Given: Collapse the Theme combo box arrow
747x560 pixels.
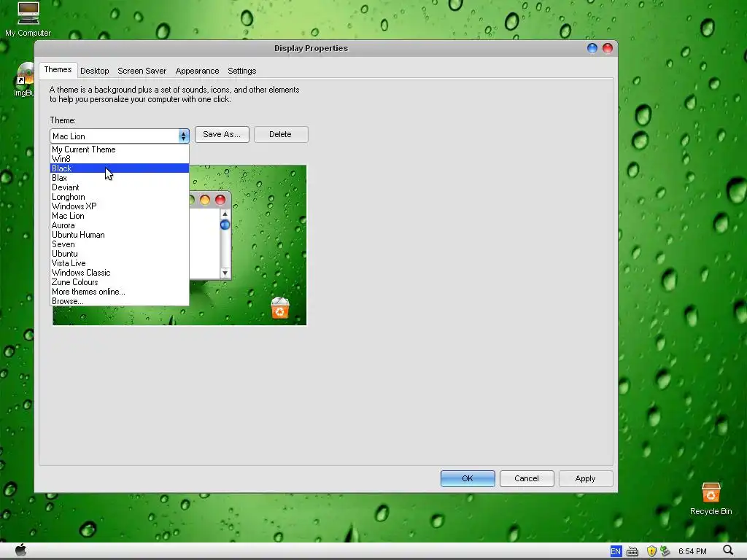Looking at the screenshot, I should 183,136.
